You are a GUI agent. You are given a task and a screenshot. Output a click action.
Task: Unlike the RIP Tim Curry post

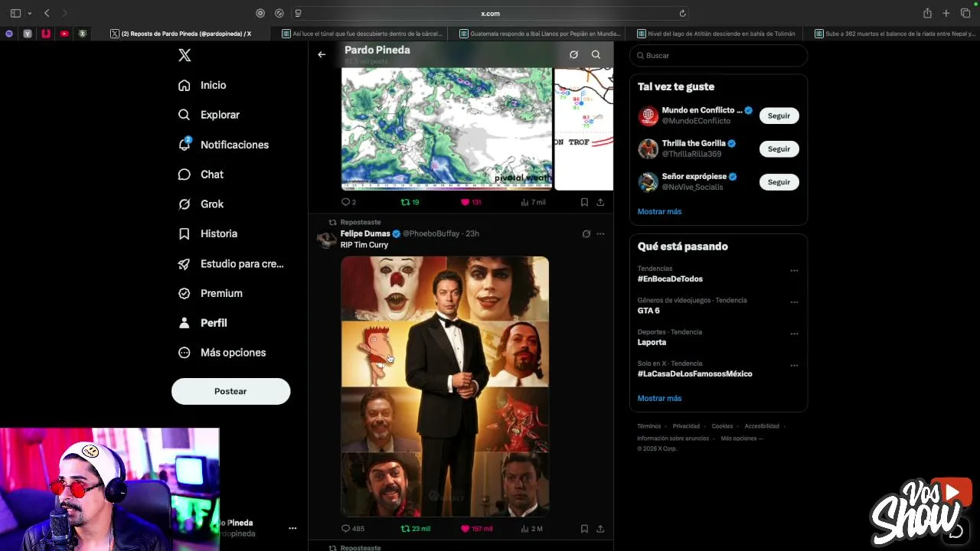476,528
